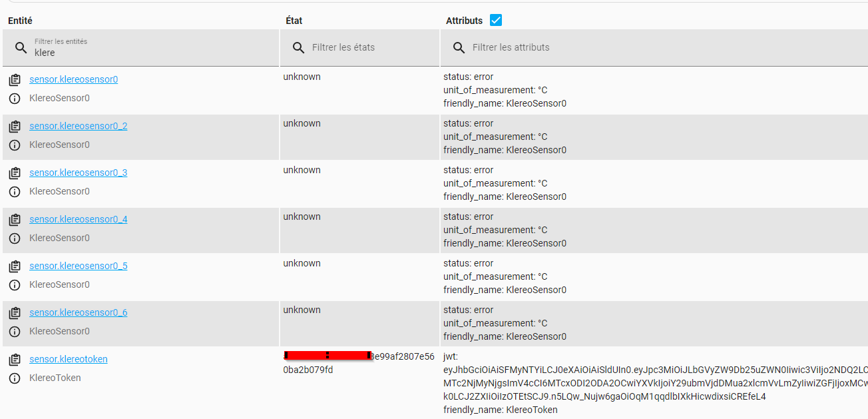This screenshot has height=419, width=868.
Task: Copy entity ID for sensor.klereotoken
Action: coord(15,360)
